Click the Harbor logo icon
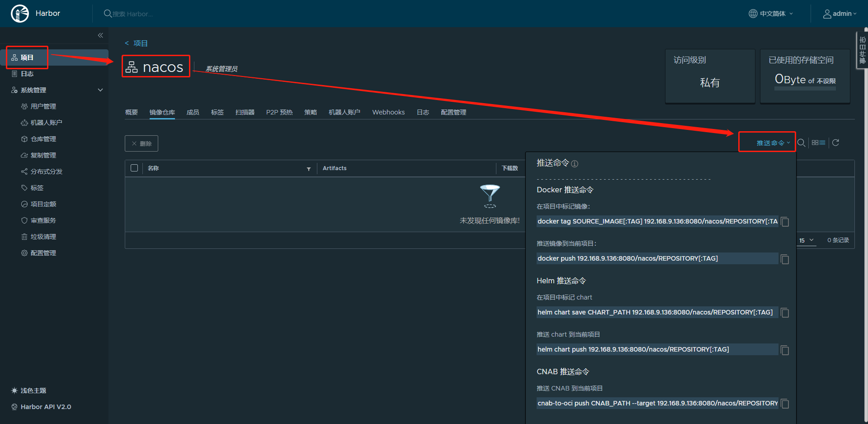 click(x=20, y=14)
